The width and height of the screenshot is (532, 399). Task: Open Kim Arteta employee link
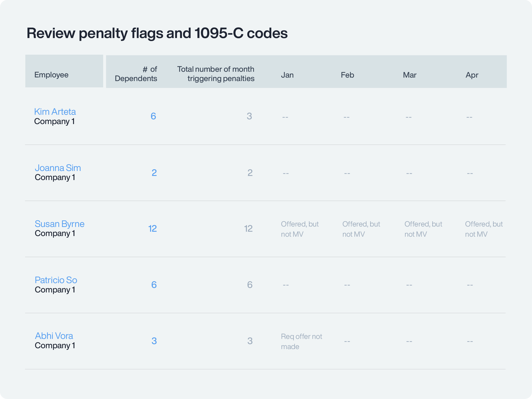pos(55,112)
